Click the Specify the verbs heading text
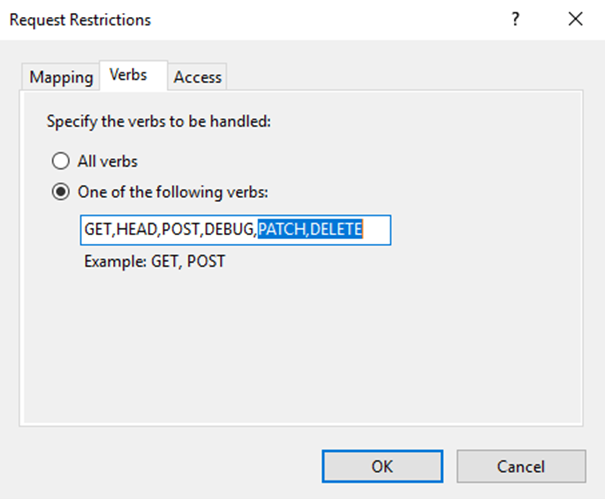This screenshot has height=499, width=605. pyautogui.click(x=159, y=122)
